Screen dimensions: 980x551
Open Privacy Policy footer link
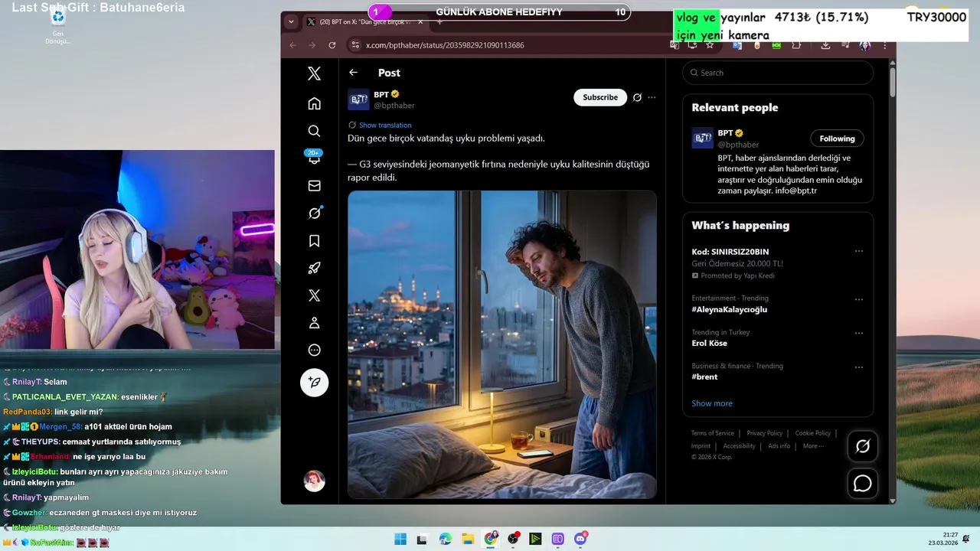pos(764,433)
